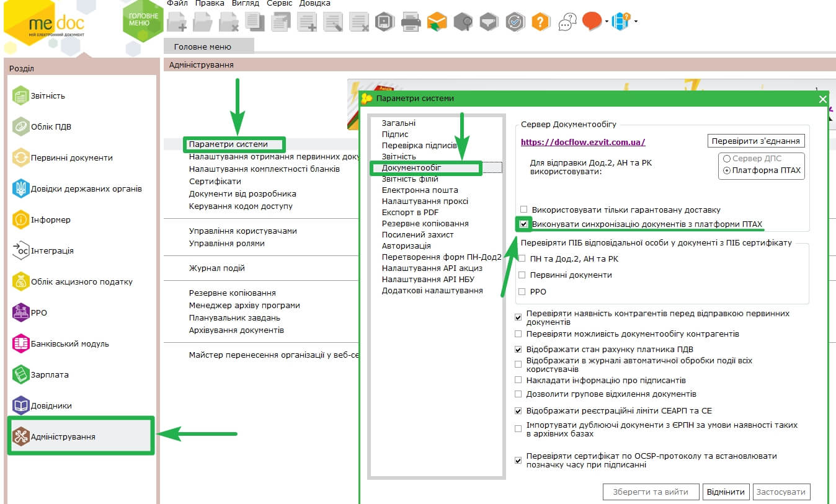Click the blue film video help icon
The image size is (836, 504).
point(621,22)
